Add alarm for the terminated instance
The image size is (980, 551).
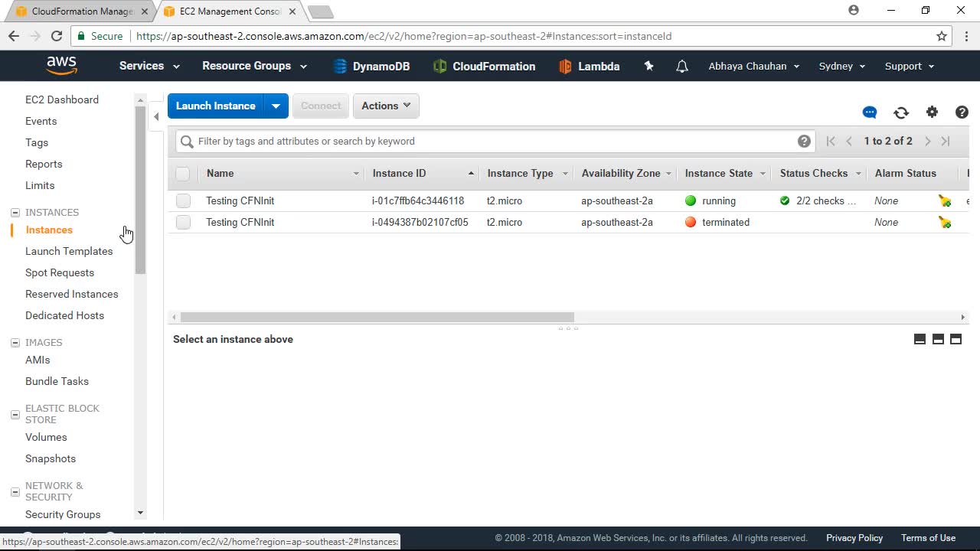click(945, 222)
